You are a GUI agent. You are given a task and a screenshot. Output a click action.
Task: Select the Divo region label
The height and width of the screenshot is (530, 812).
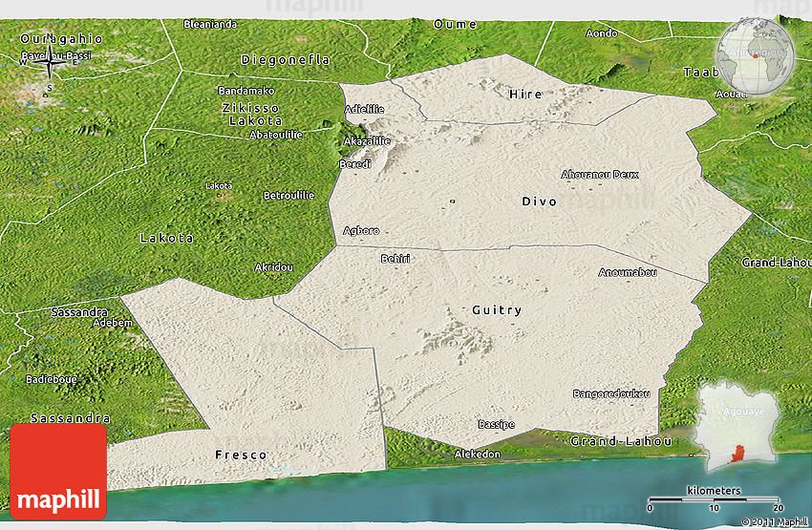point(540,201)
